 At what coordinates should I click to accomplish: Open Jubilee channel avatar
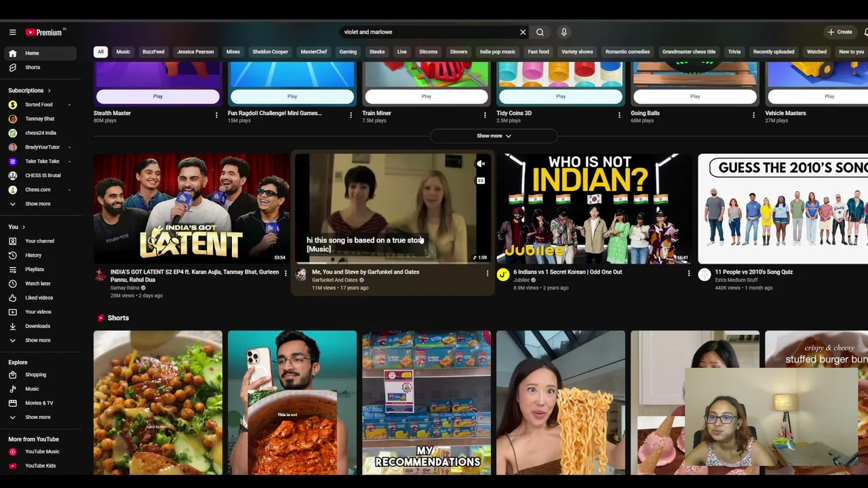click(503, 274)
